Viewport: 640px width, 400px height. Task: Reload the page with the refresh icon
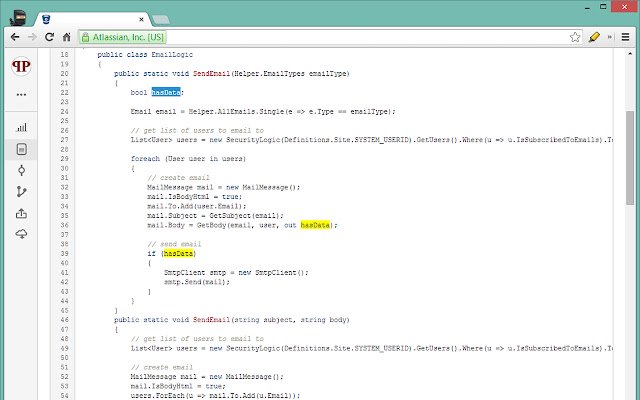pyautogui.click(x=49, y=37)
